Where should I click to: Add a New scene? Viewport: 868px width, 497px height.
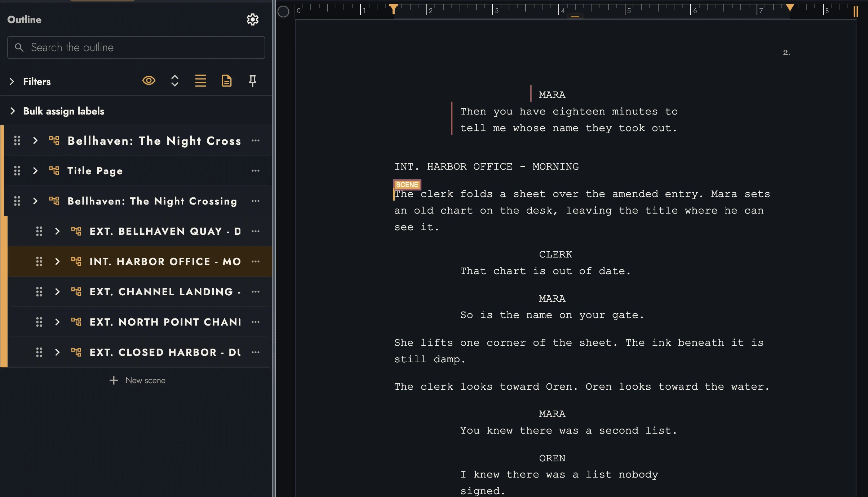(137, 380)
